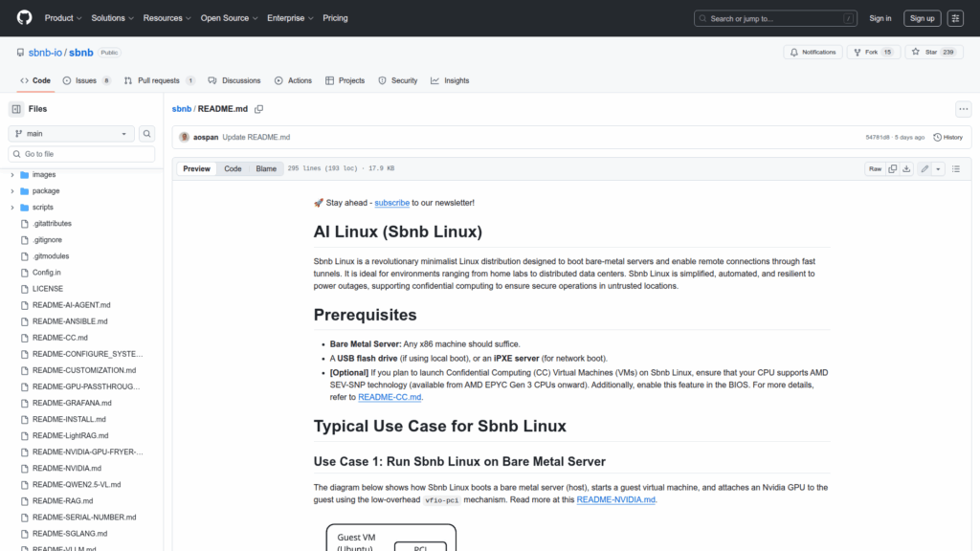This screenshot has width=980, height=551.
Task: Click the file search magnifier icon
Action: click(x=146, y=134)
